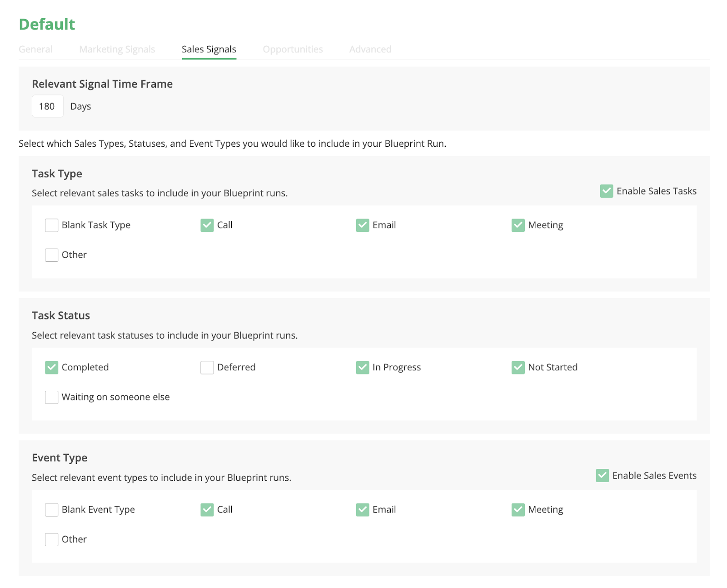Uncheck Meeting under Event Type

pos(518,510)
